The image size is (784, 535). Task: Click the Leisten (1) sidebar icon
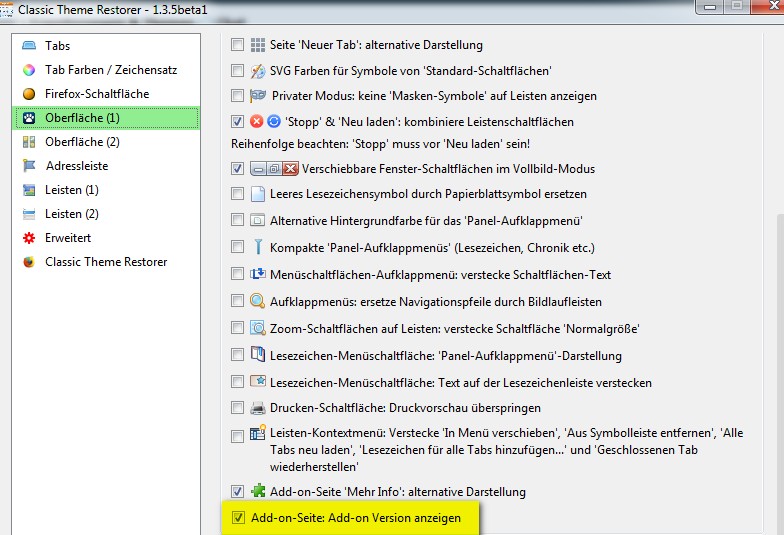point(29,190)
